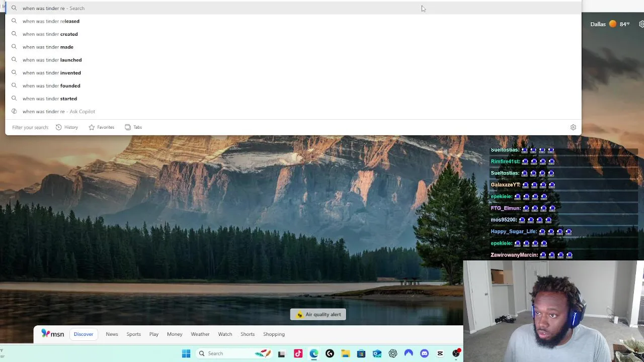The image size is (644, 362).
Task: Open ChatGPT taskbar icon
Action: (x=393, y=353)
